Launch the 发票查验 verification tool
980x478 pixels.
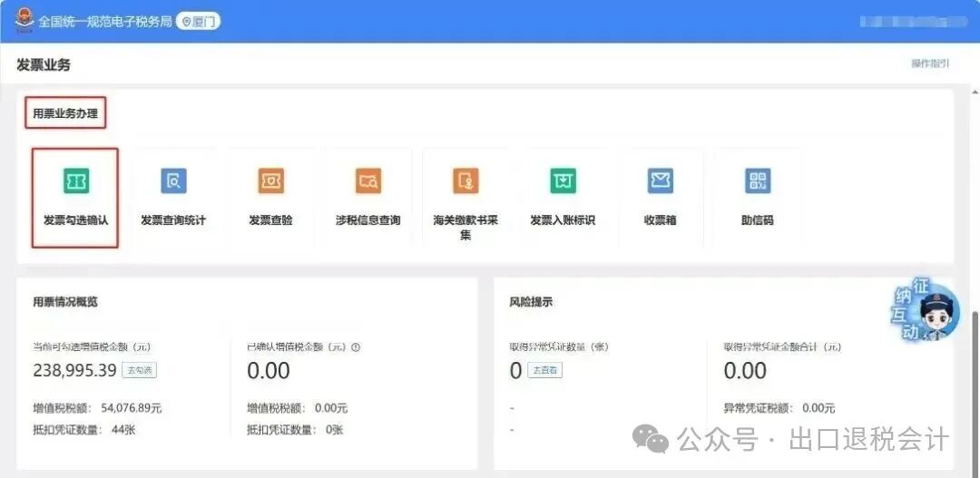(270, 181)
